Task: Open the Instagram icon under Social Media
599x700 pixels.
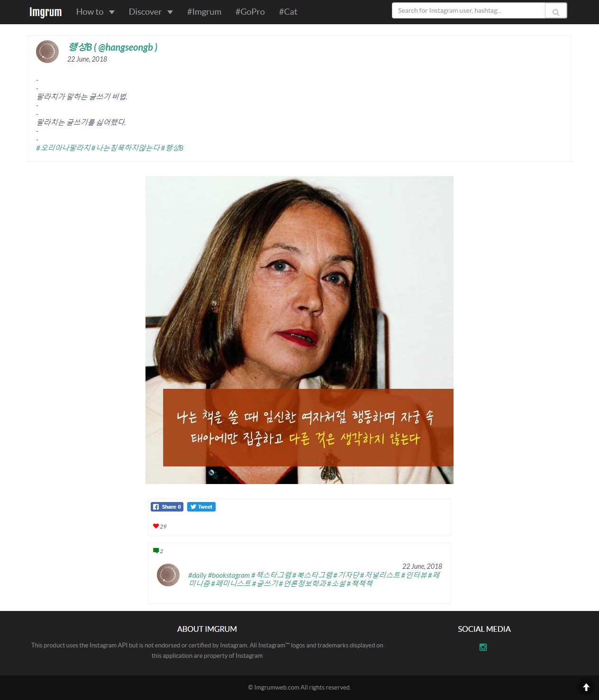Action: click(x=483, y=647)
